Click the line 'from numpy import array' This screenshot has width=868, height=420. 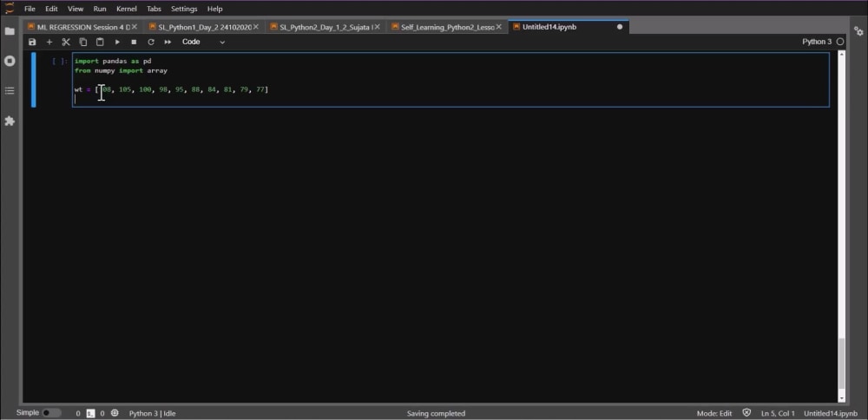click(x=121, y=71)
